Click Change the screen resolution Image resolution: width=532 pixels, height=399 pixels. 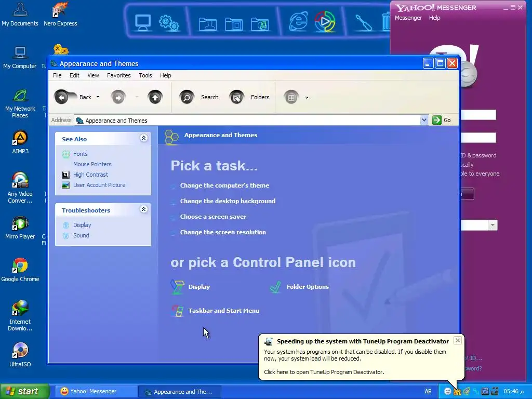point(223,232)
